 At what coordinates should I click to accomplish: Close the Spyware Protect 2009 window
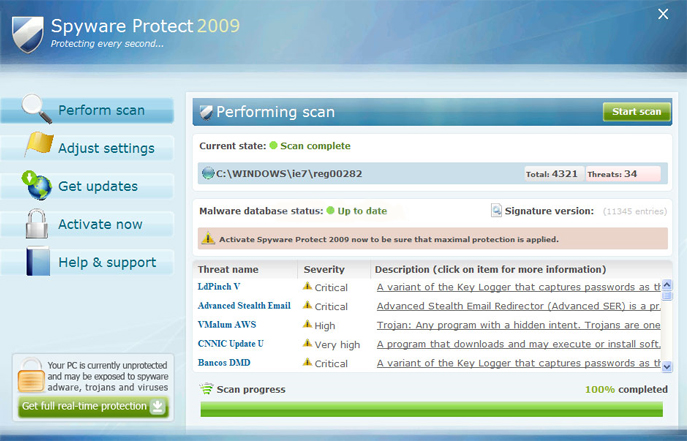point(663,14)
